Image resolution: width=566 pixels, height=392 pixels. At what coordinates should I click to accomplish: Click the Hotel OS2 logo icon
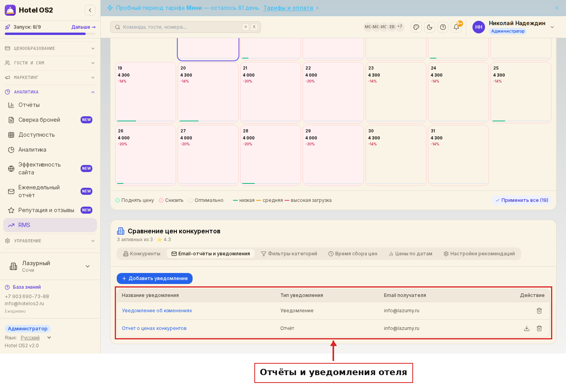click(x=10, y=10)
